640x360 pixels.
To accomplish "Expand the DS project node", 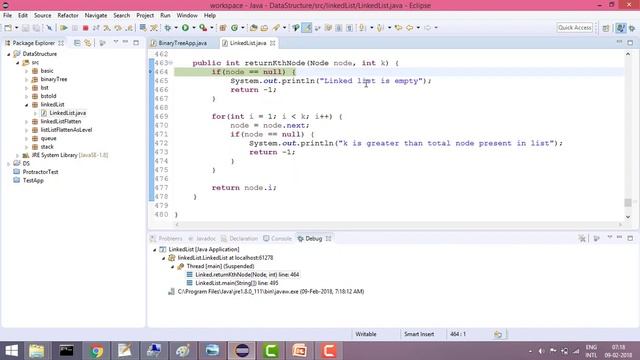I will (9, 164).
